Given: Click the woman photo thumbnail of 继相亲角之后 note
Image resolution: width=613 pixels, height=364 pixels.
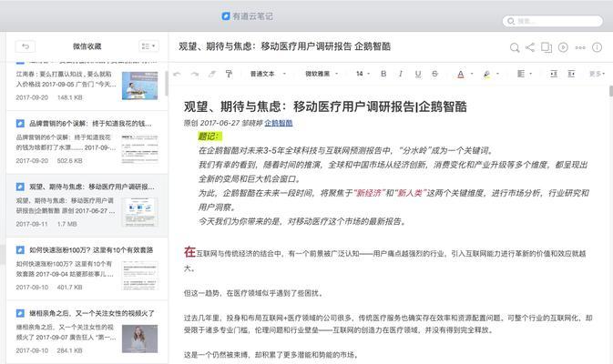Looking at the screenshot, I should point(140,339).
